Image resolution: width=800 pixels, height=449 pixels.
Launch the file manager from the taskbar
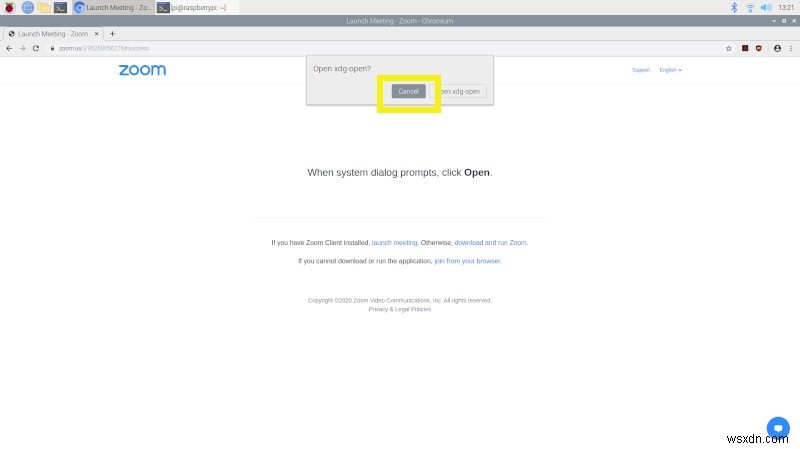[x=44, y=7]
